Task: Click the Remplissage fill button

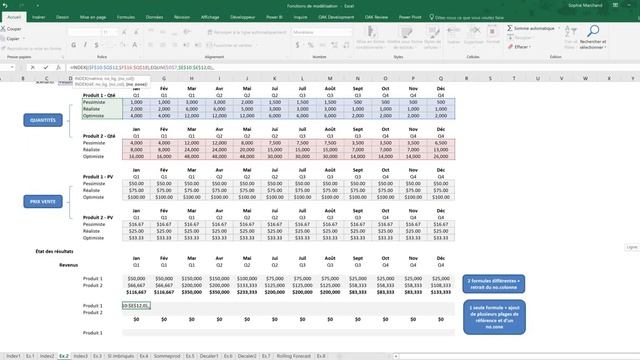Action: 519,38
